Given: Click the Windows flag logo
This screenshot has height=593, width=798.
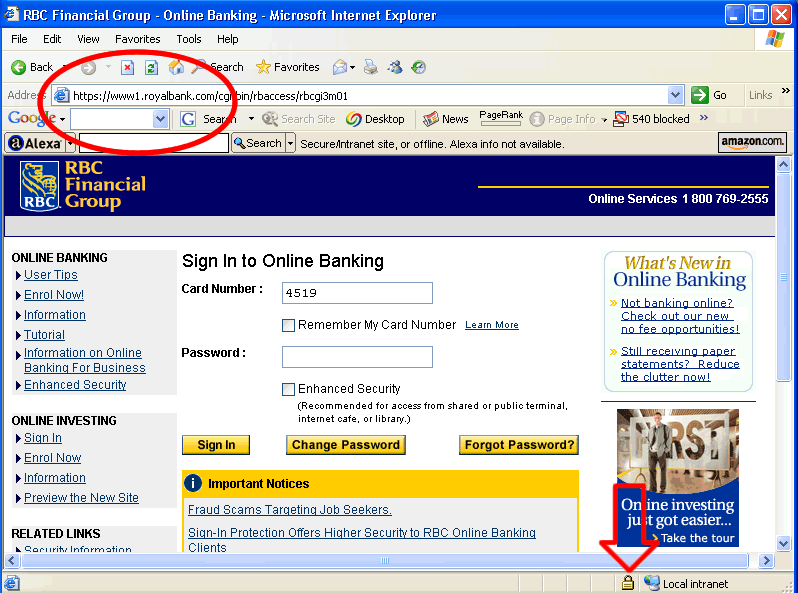Looking at the screenshot, I should [x=775, y=39].
